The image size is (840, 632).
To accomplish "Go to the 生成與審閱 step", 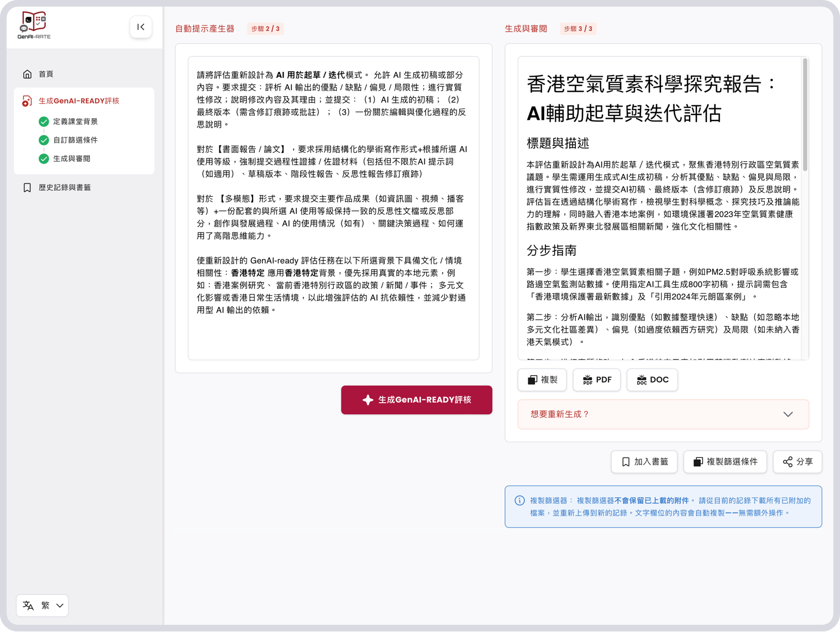I will [72, 159].
